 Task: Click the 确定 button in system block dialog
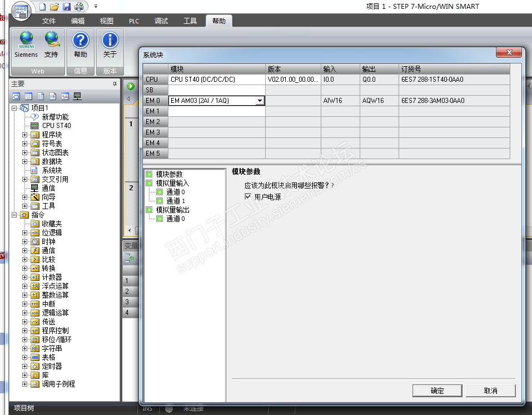[437, 391]
